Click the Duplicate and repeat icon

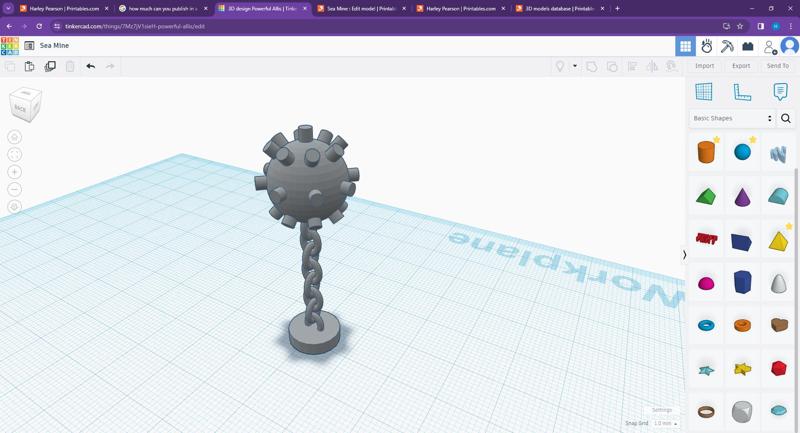click(x=50, y=66)
